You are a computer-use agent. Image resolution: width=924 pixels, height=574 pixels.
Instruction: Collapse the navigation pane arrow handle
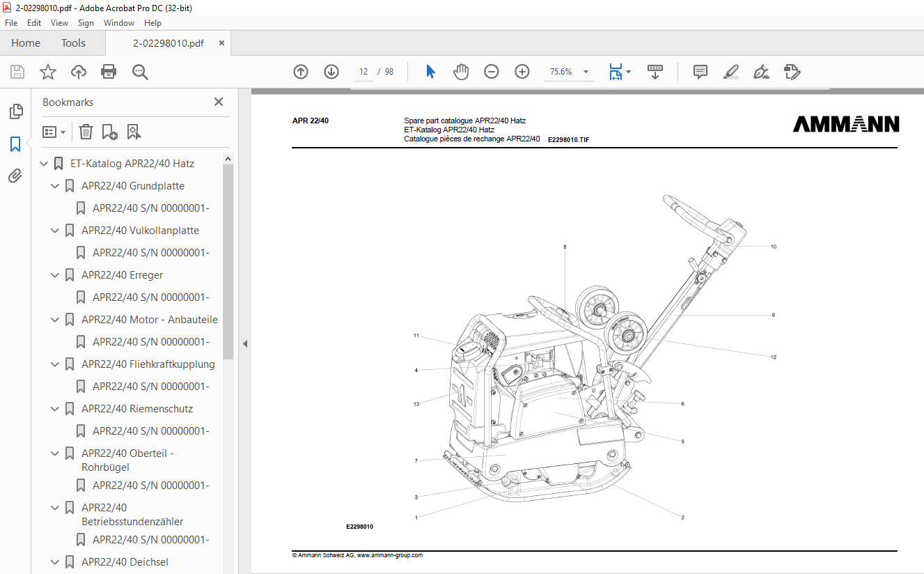coord(245,343)
